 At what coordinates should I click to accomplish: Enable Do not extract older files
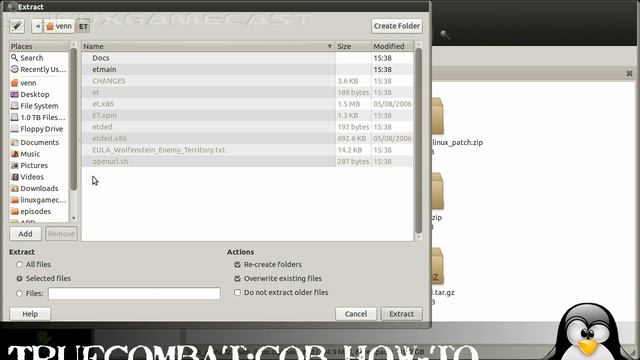click(x=238, y=292)
